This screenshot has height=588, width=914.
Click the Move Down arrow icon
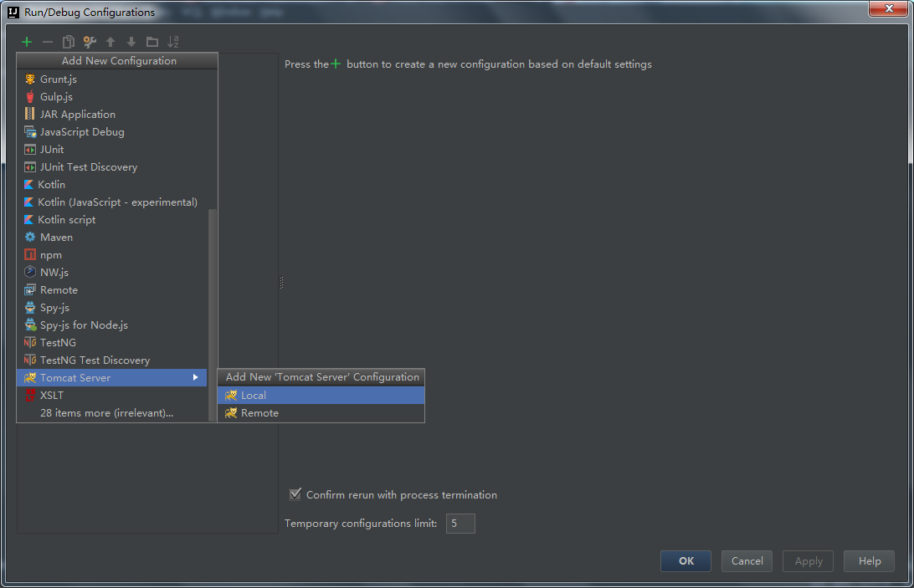pos(131,42)
